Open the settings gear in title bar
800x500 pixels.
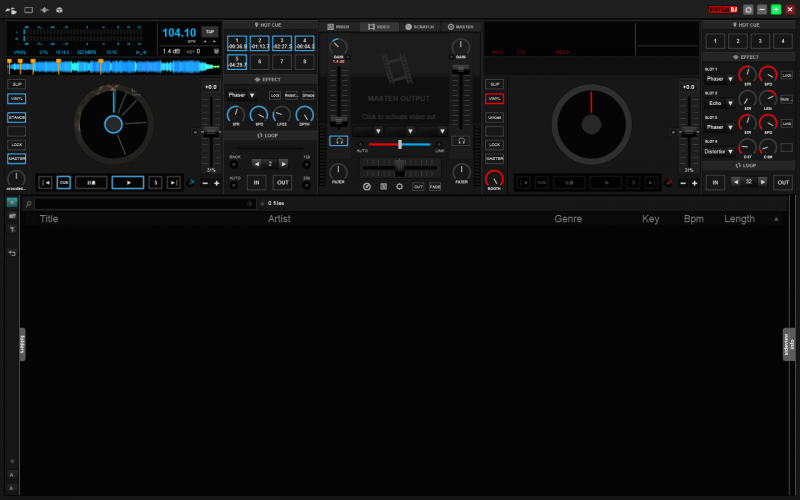point(748,10)
